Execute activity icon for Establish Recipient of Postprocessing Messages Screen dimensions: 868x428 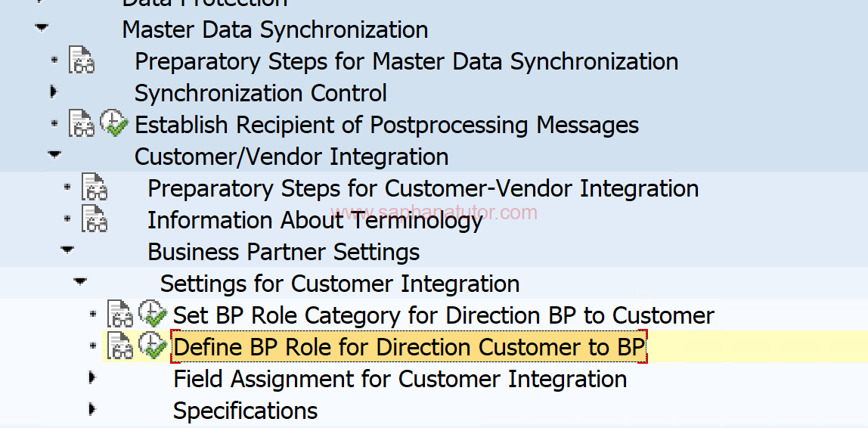[114, 123]
